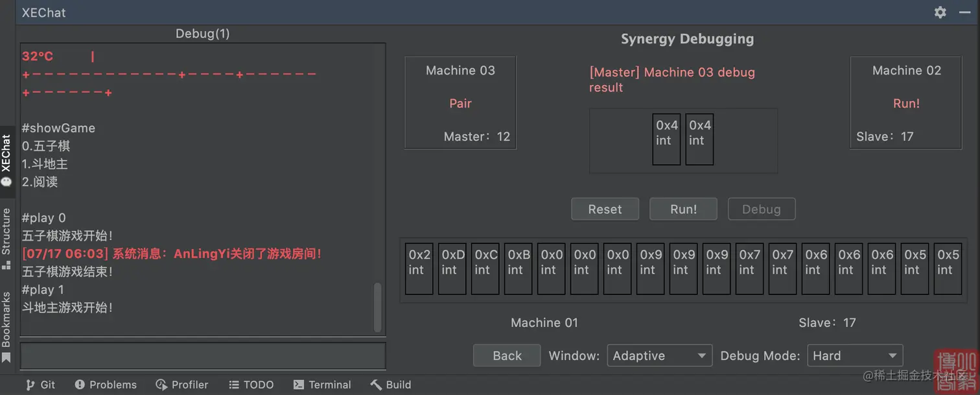Click the Reset button

point(605,209)
